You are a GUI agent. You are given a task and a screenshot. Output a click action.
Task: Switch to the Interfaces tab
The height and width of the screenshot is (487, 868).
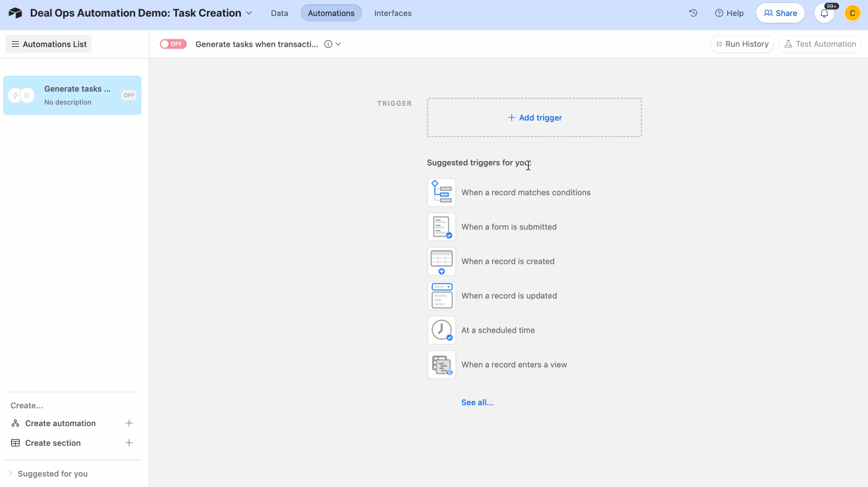click(393, 13)
